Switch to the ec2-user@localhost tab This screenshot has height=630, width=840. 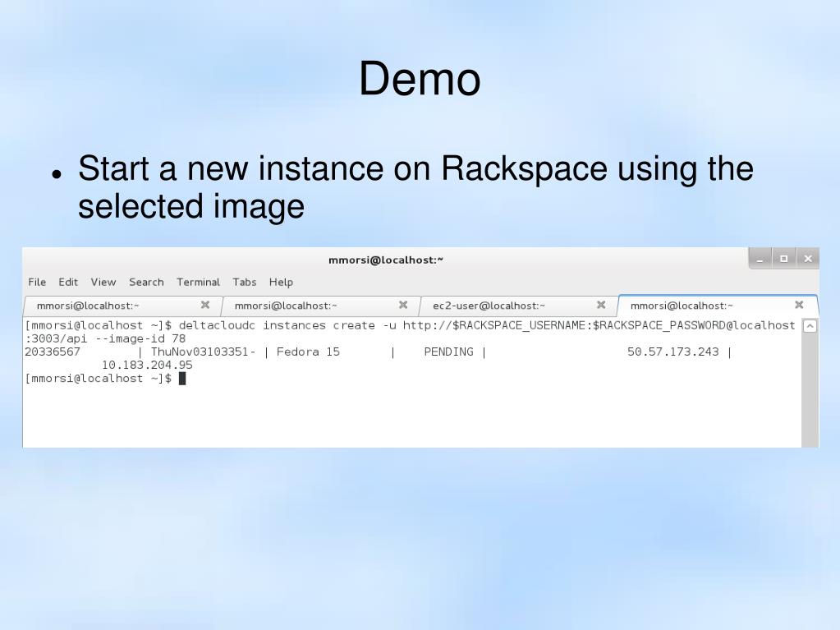click(519, 306)
